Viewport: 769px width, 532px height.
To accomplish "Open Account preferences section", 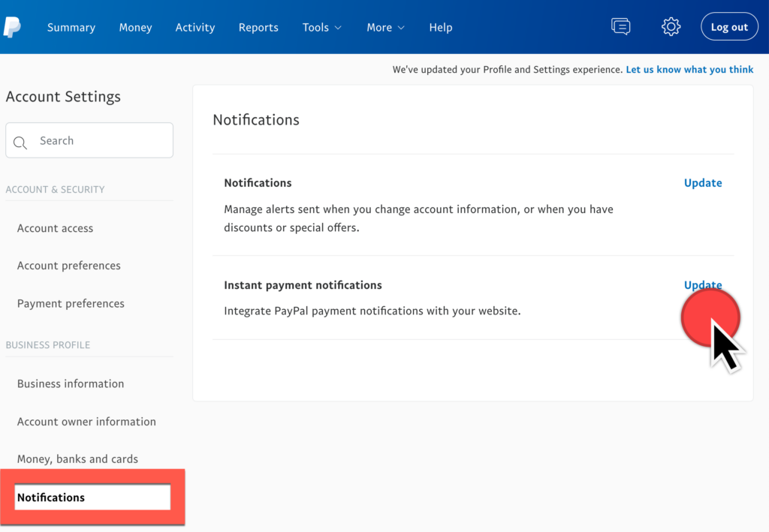I will 68,266.
